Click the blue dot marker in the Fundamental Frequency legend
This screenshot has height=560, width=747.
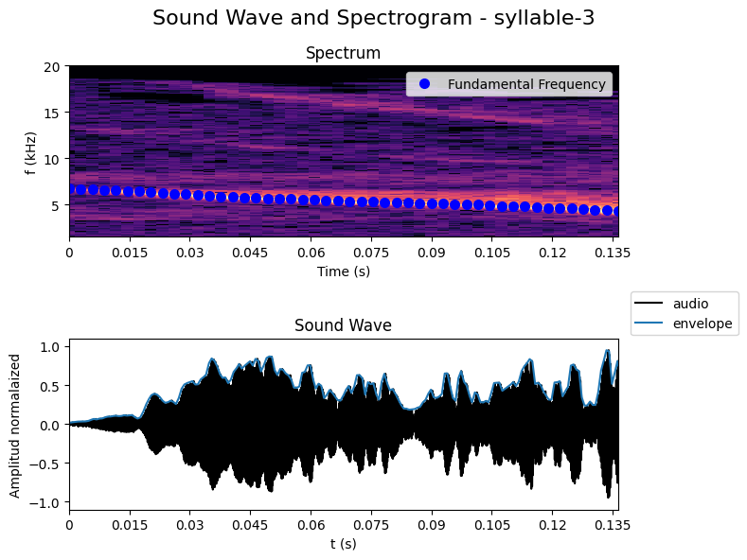coord(424,84)
